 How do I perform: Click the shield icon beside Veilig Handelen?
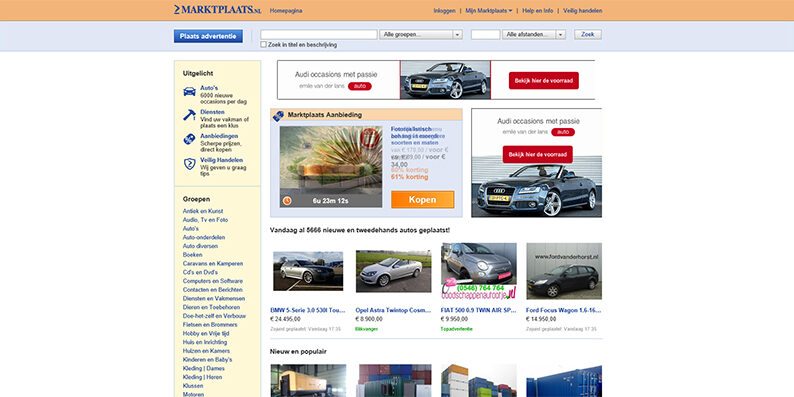(189, 164)
